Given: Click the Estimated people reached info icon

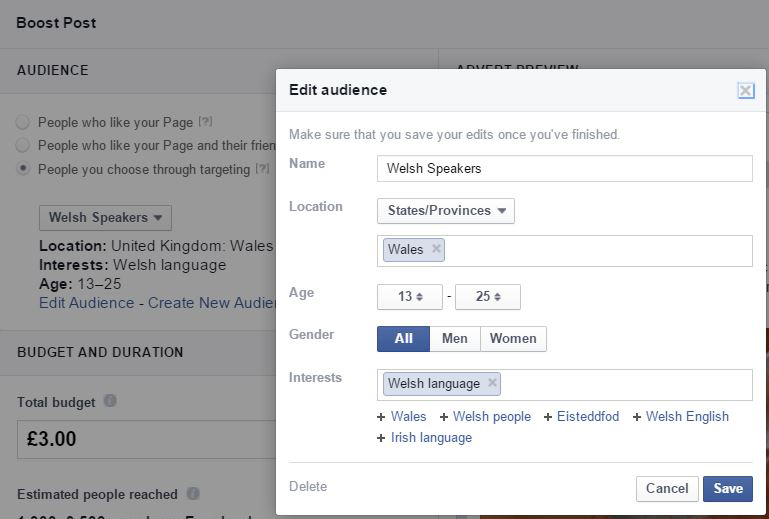Looking at the screenshot, I should [193, 493].
